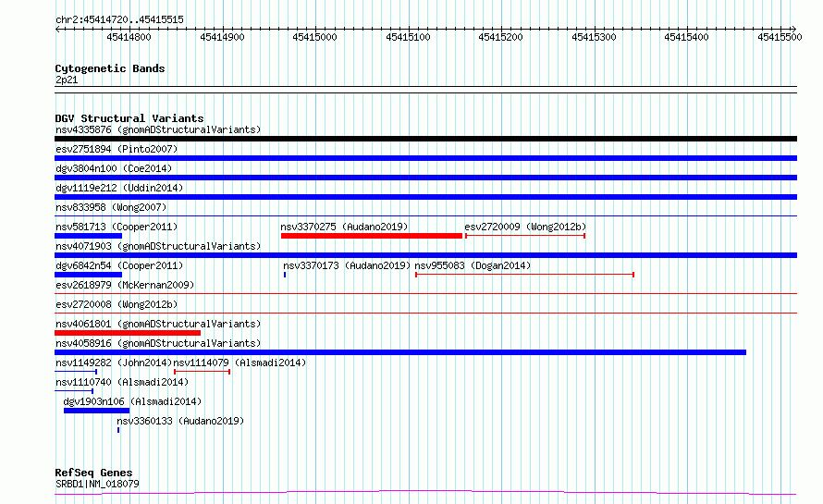The width and height of the screenshot is (823, 504).
Task: Click ruler position 45414900
Action: [x=222, y=37]
